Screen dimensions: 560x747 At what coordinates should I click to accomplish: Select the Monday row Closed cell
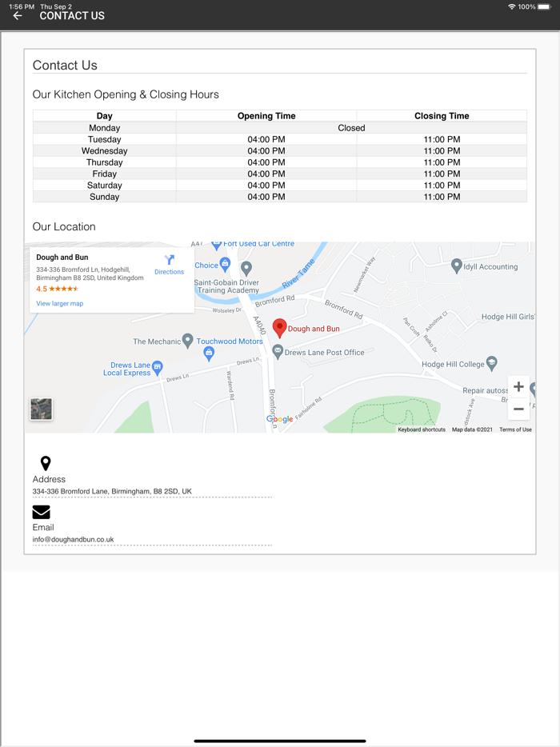(351, 128)
